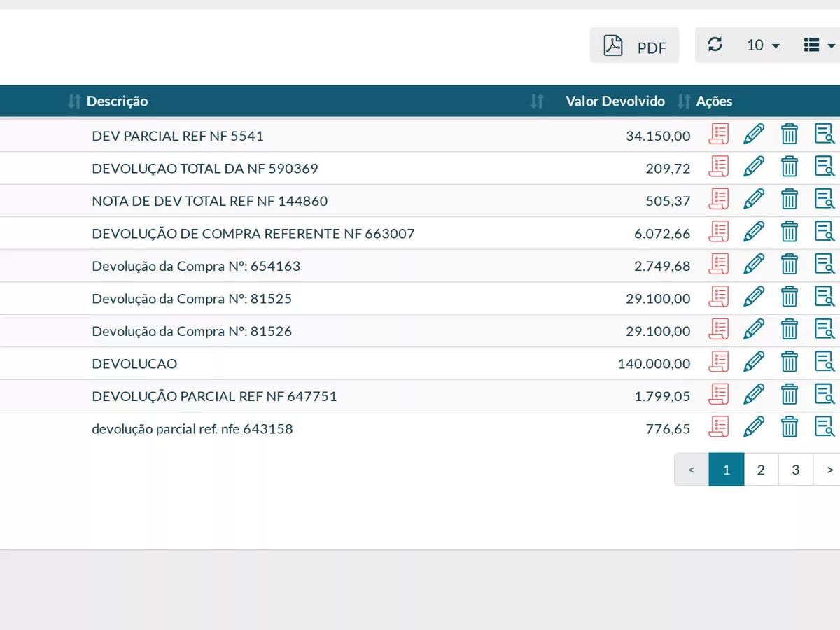
Task: Sort by the Descrição column
Action: pos(117,101)
